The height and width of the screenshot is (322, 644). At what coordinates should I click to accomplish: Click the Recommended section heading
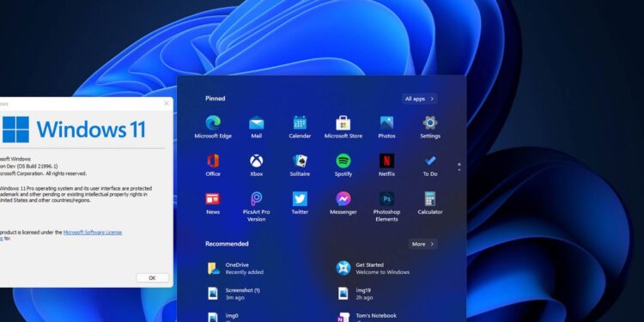pyautogui.click(x=227, y=244)
